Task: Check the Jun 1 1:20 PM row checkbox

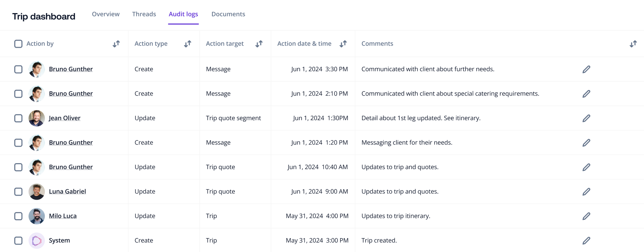Action: click(18, 143)
